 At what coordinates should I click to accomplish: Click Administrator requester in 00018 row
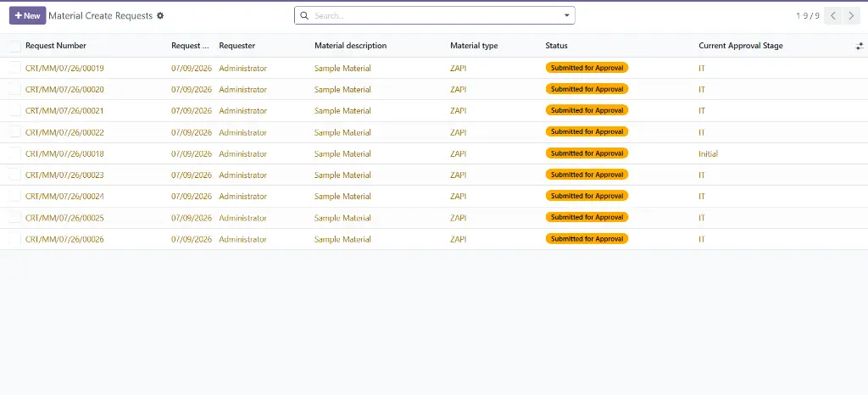[243, 153]
